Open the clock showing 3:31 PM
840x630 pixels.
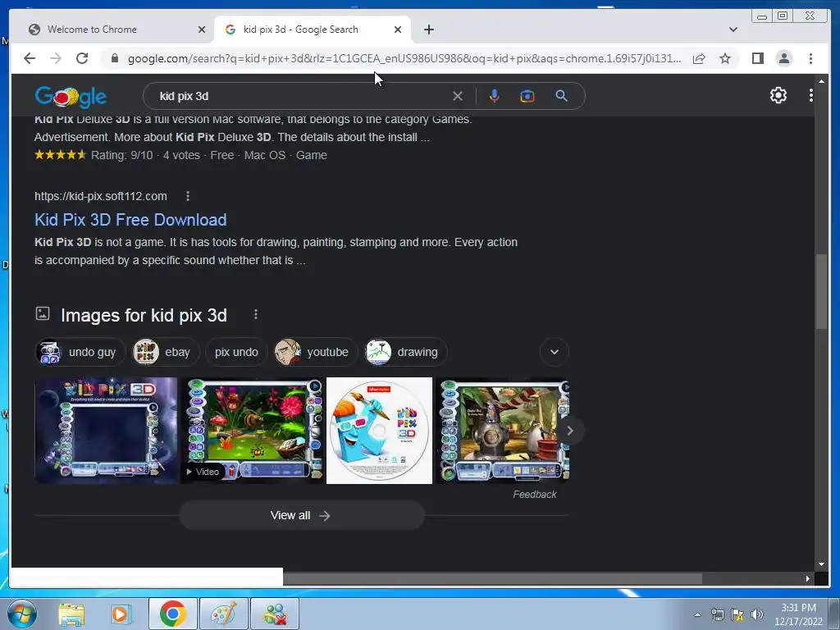click(798, 614)
